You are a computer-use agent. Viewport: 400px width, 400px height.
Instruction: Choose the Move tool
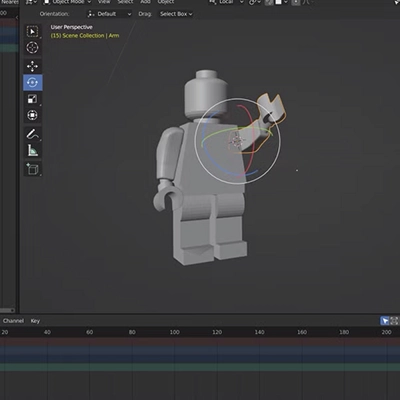(x=32, y=66)
